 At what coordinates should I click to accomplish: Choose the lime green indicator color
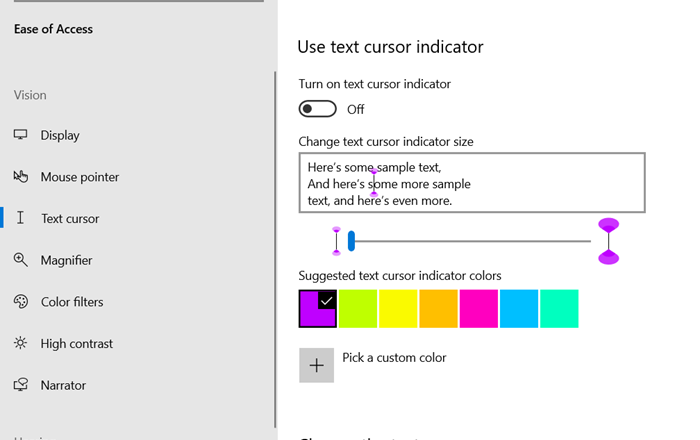point(358,308)
